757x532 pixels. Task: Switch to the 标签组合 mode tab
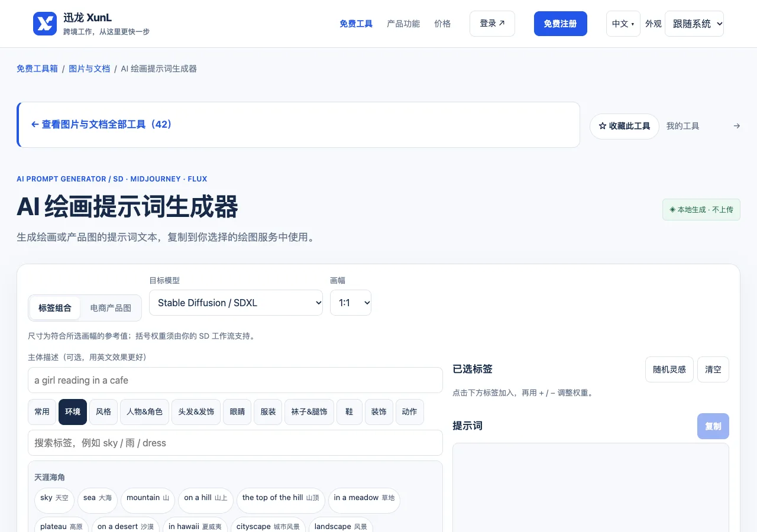pos(55,308)
